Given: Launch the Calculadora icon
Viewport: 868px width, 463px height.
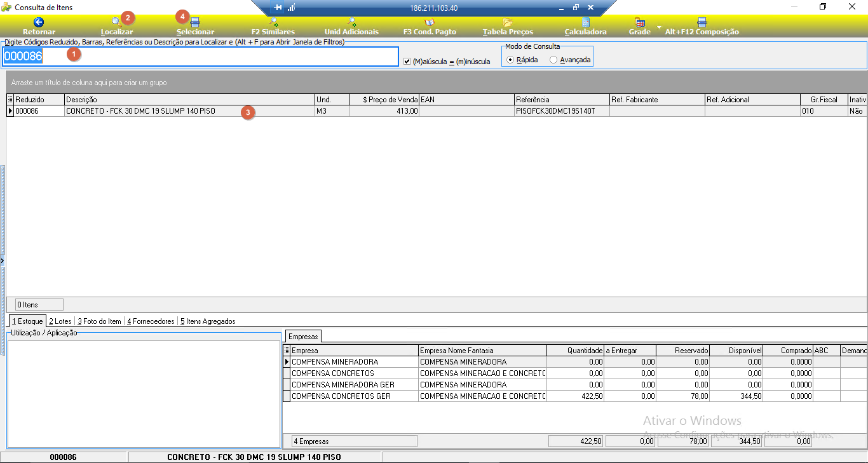Looking at the screenshot, I should pos(586,22).
